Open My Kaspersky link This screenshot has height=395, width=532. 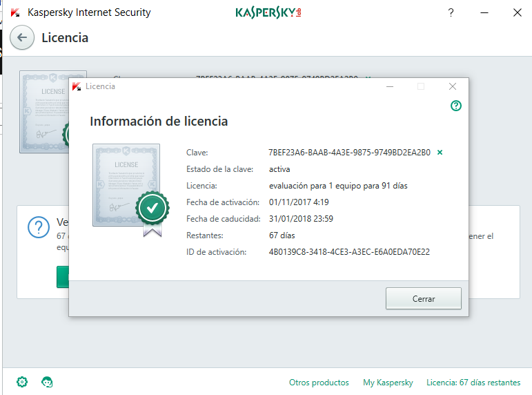click(x=388, y=383)
